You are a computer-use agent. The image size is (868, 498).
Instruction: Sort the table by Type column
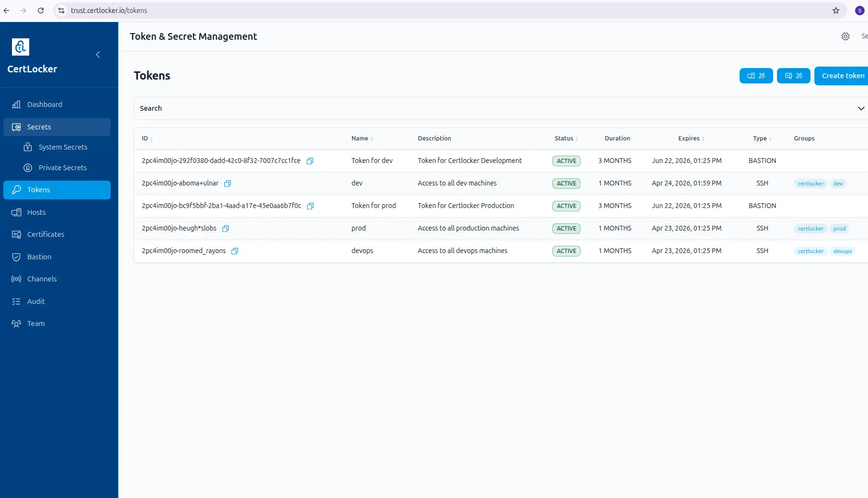point(762,139)
